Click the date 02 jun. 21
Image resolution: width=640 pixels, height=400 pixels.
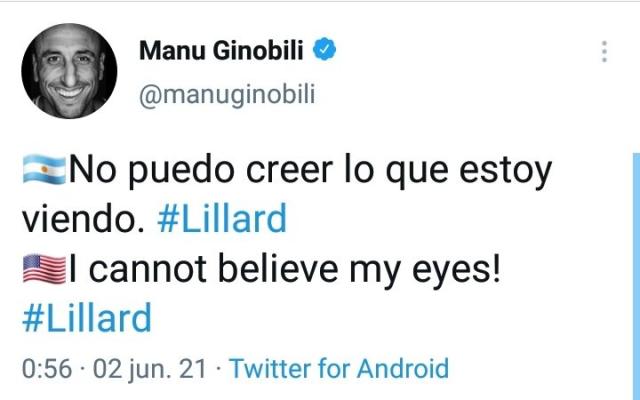click(x=149, y=368)
